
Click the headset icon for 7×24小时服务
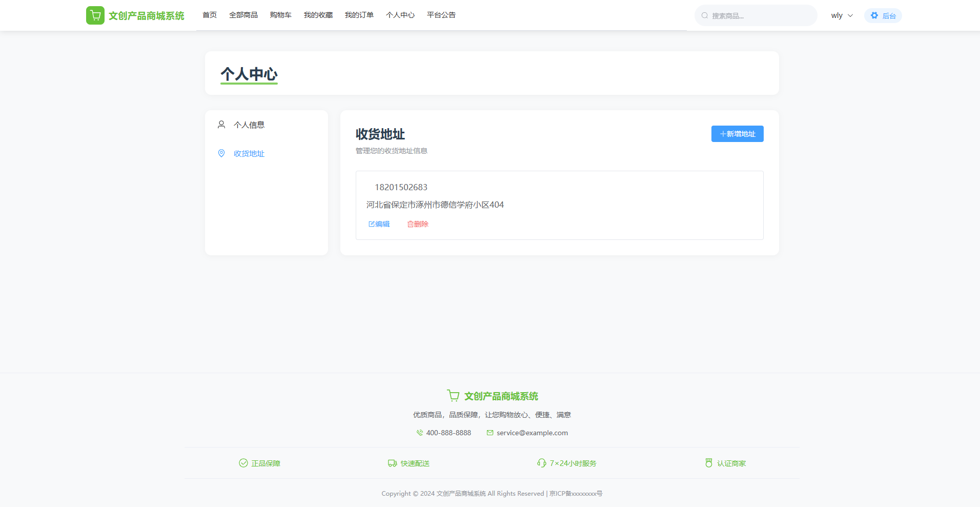[541, 463]
